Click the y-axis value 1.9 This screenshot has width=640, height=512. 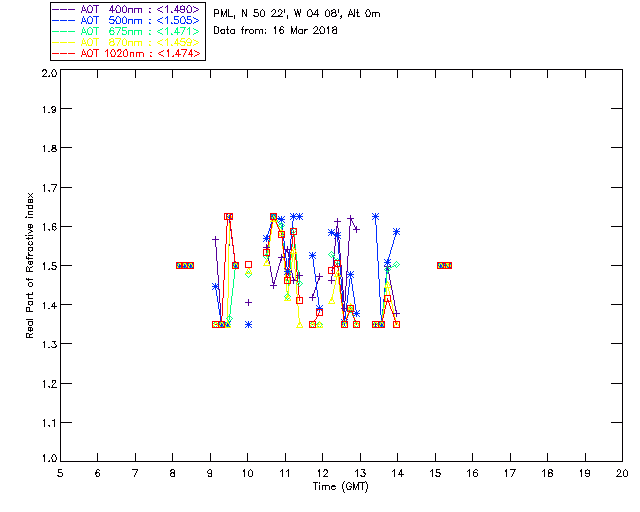click(49, 109)
